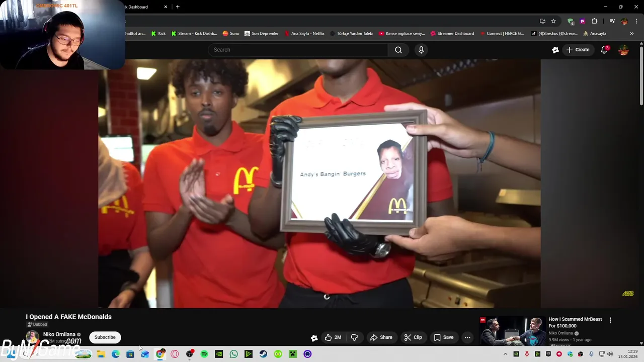Open Microsoft Edge from taskbar
Viewport: 644px width, 362px height.
[115, 354]
